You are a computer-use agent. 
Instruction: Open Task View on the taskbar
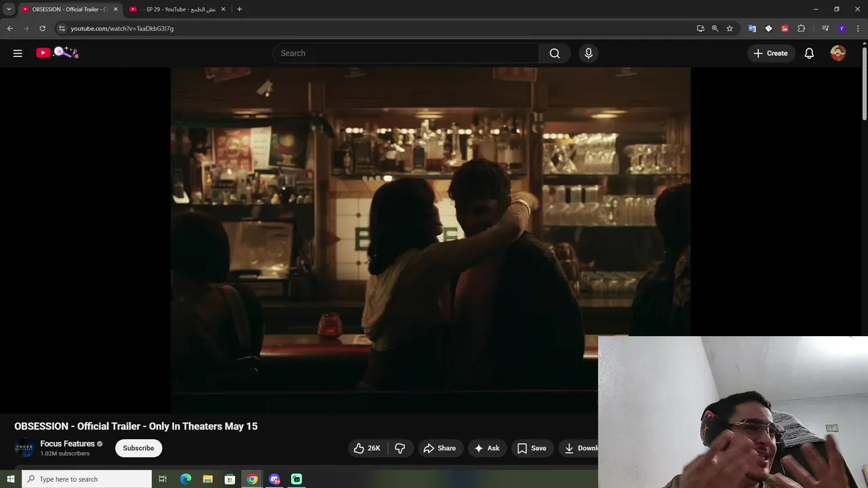(163, 479)
